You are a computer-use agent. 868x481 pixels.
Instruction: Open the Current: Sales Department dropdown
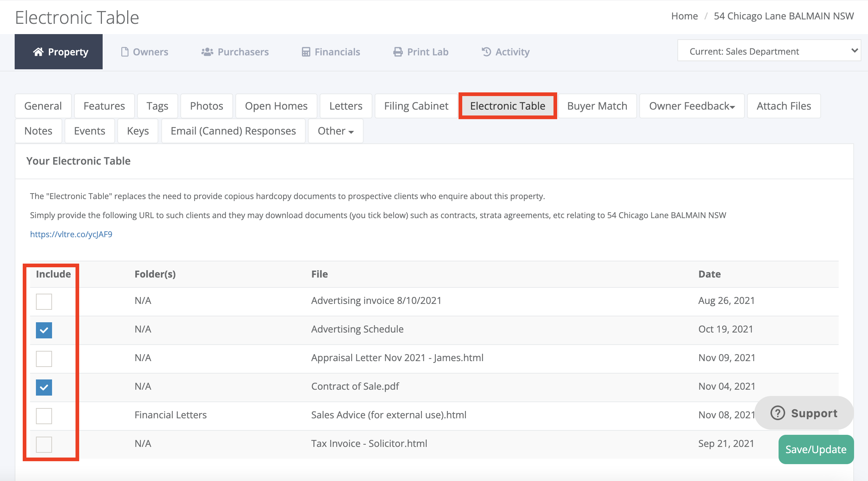(x=769, y=51)
